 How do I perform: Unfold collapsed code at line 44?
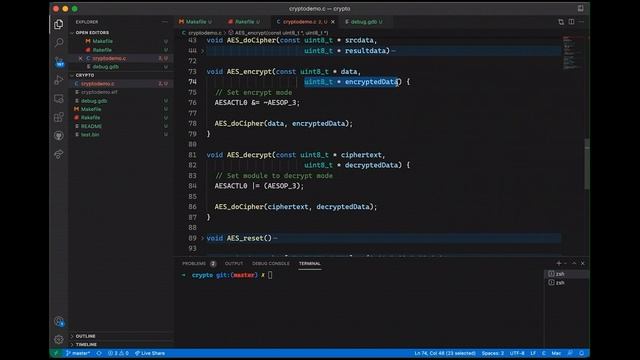coord(202,51)
